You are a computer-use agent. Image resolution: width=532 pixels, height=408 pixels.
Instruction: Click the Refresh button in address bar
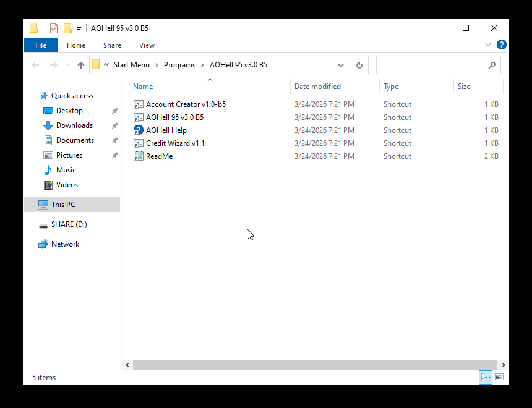coord(359,65)
